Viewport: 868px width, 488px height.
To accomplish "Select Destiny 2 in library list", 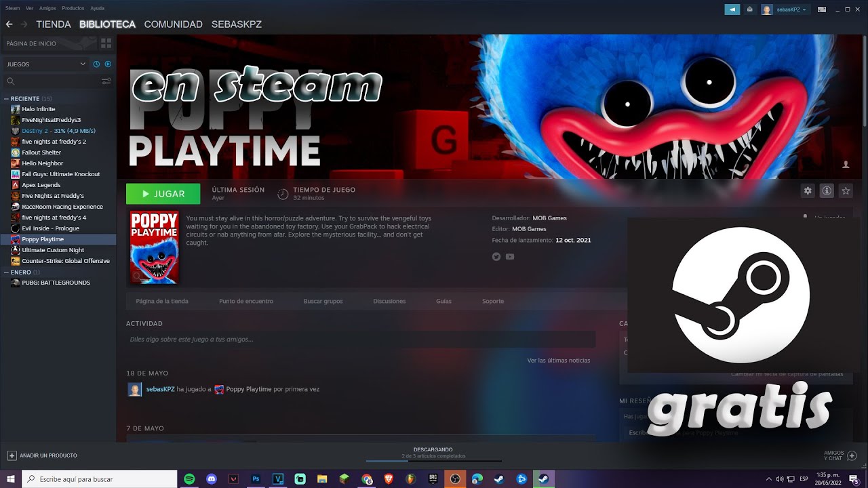I will click(x=58, y=131).
